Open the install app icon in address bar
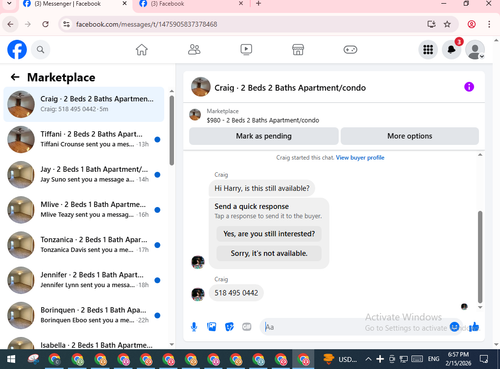This screenshot has height=369, width=500. pos(431,24)
